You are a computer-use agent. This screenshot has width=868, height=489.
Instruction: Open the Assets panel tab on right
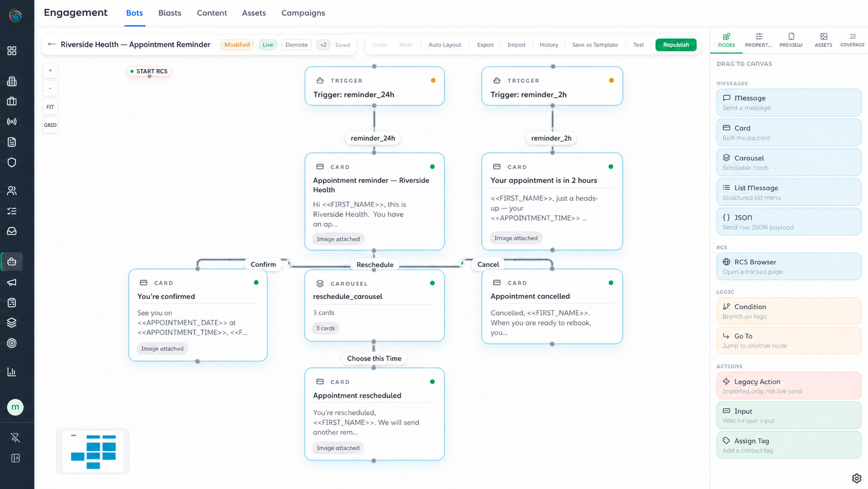[x=823, y=40]
